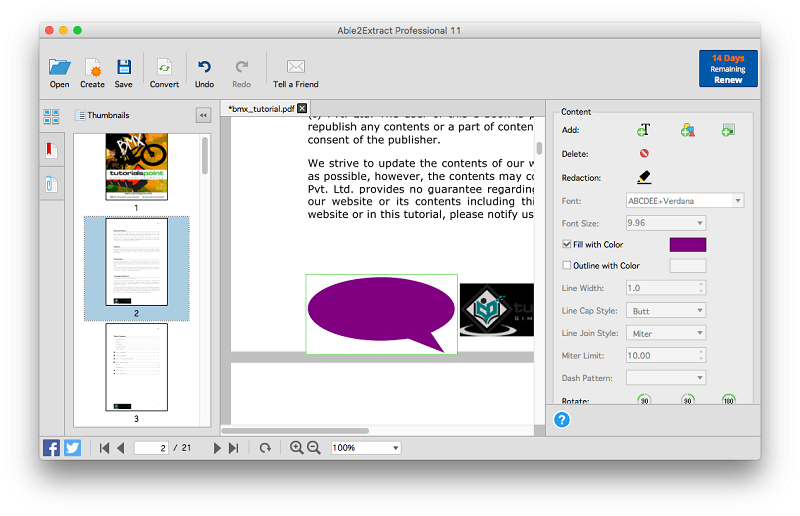This screenshot has width=800, height=516.
Task: Click the document horizontal scrollbar
Action: [x=295, y=431]
